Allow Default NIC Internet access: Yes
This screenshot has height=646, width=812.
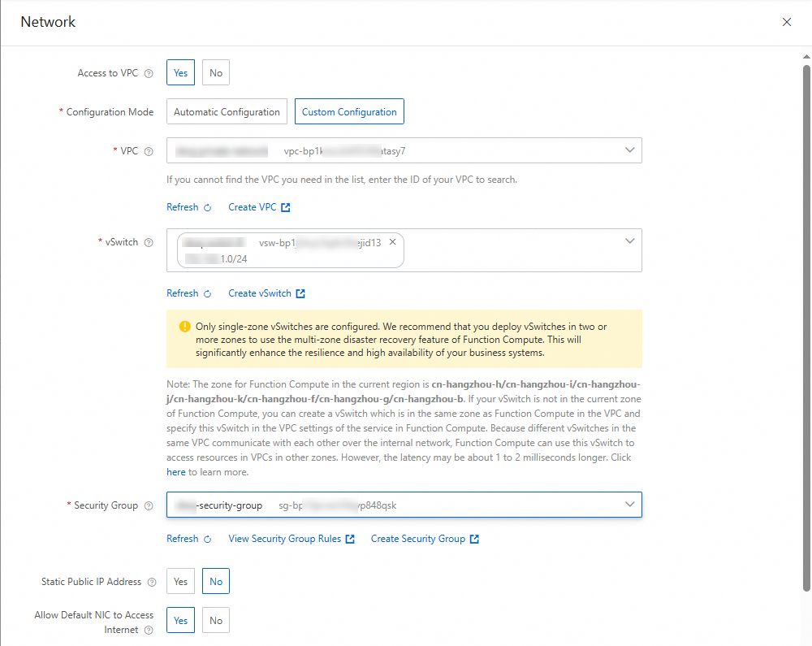point(181,620)
